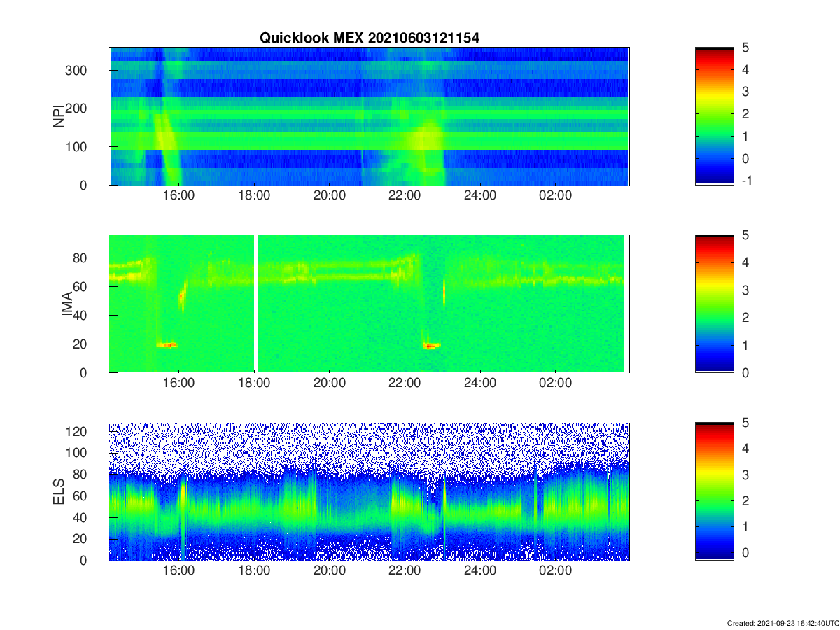Image resolution: width=840 pixels, height=630 pixels.
Task: Click the -1 label on NPI color scale
Action: coord(746,180)
